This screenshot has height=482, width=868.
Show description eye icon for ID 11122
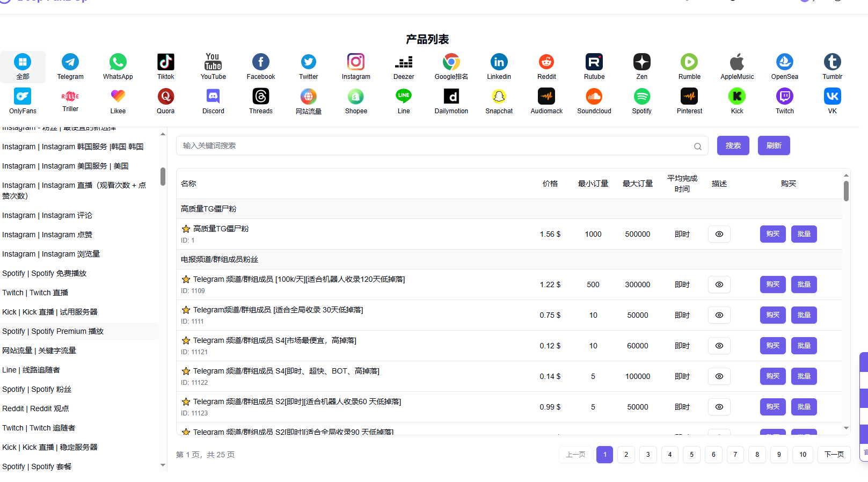tap(719, 376)
